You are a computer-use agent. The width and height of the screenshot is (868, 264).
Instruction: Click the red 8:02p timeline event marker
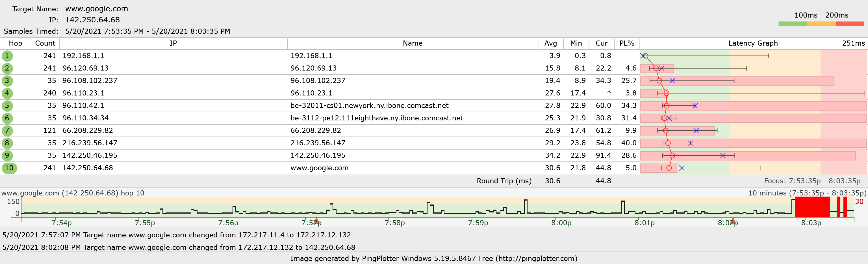(733, 221)
